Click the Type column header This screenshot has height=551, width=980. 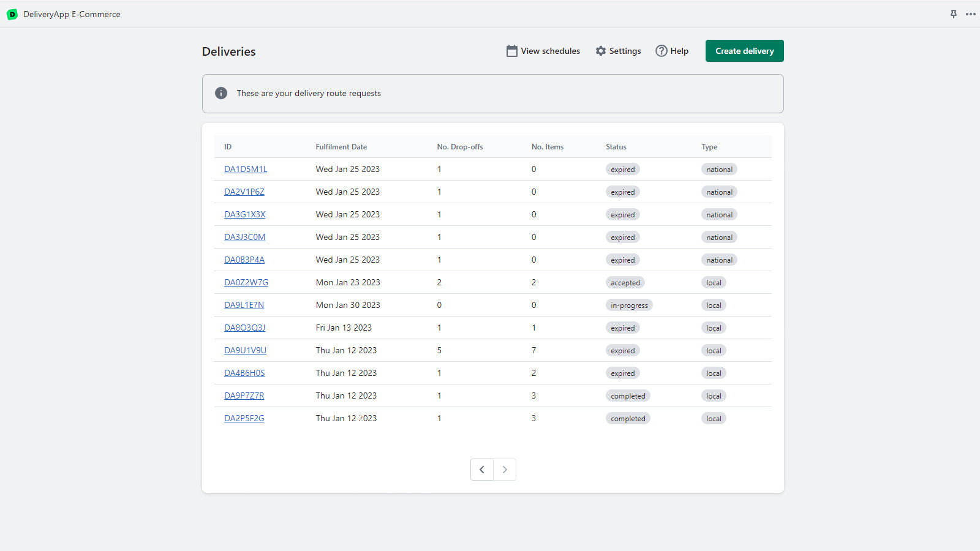pyautogui.click(x=709, y=147)
